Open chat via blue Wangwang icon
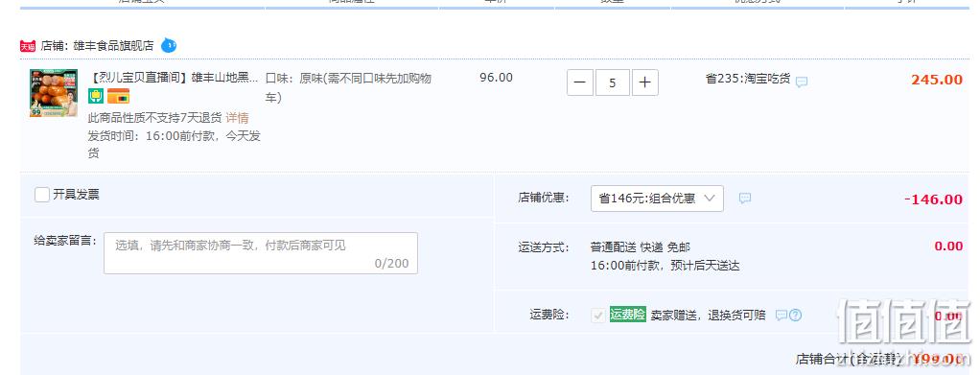The width and height of the screenshot is (980, 375). click(169, 46)
